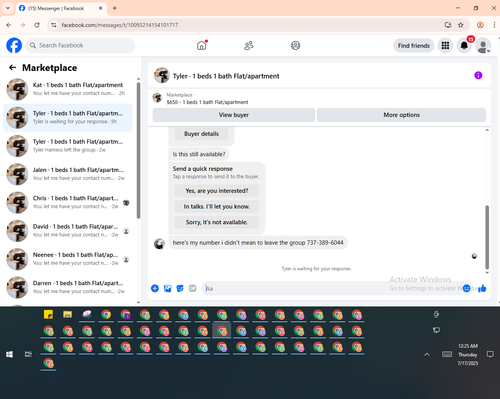Click the Facebook logo icon
Viewport: 500px width, 399px height.
click(14, 45)
